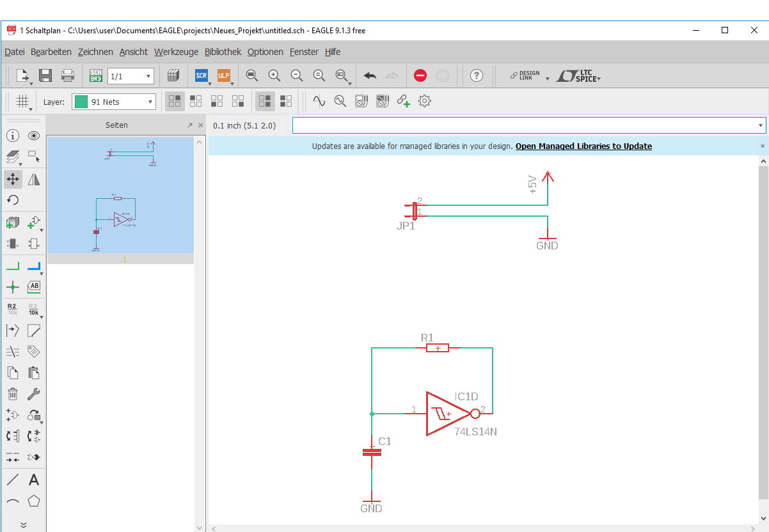The image size is (769, 532).
Task: Dismiss the library update notification
Action: tap(763, 146)
